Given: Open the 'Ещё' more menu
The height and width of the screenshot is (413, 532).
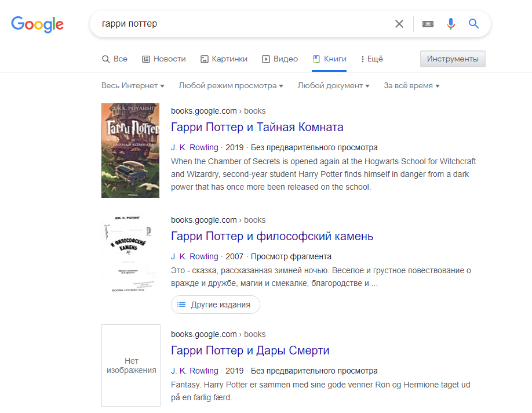Looking at the screenshot, I should (x=372, y=59).
